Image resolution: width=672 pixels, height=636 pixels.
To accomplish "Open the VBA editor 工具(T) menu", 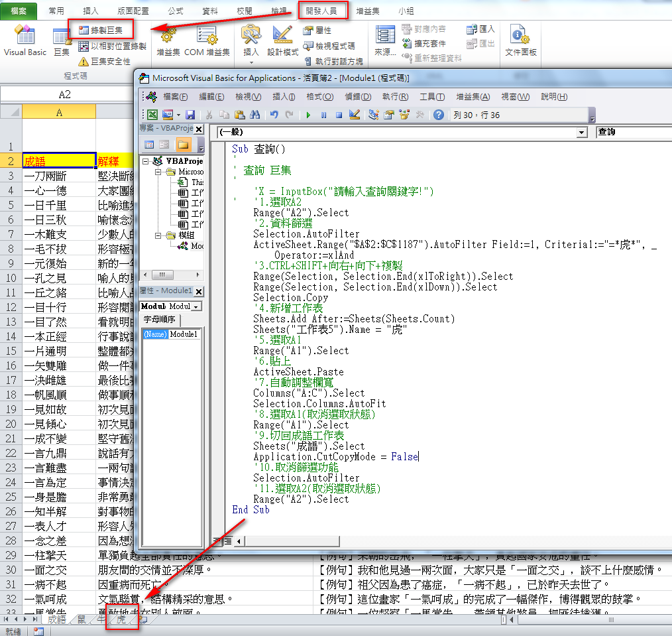I will (432, 97).
